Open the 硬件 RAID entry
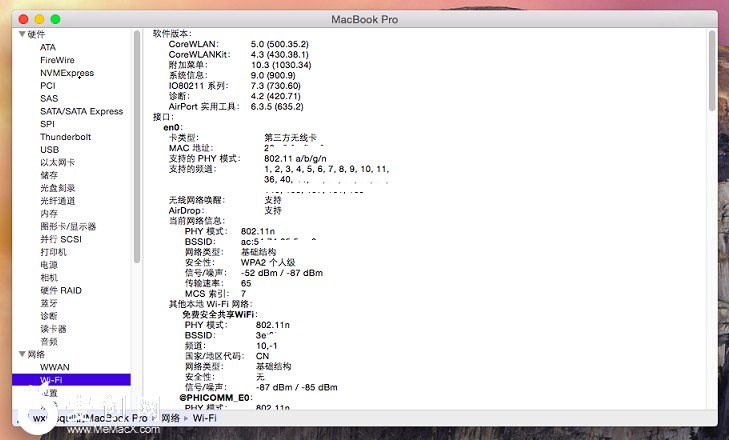The width and height of the screenshot is (729, 440). coord(60,290)
